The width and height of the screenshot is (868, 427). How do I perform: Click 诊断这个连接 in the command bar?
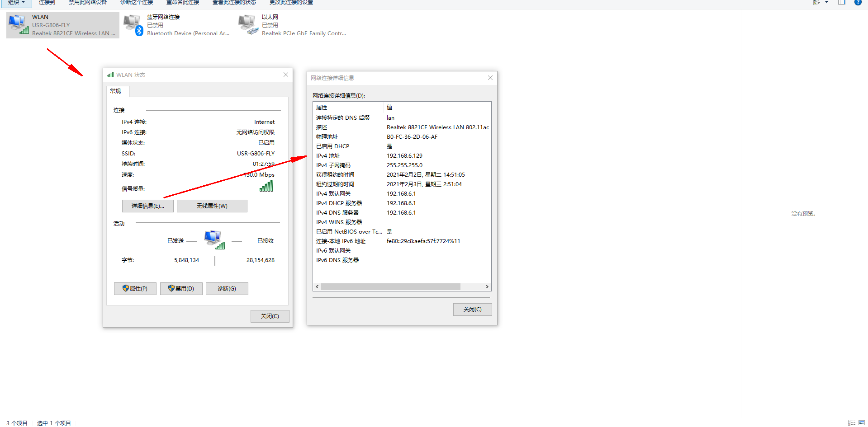click(137, 2)
